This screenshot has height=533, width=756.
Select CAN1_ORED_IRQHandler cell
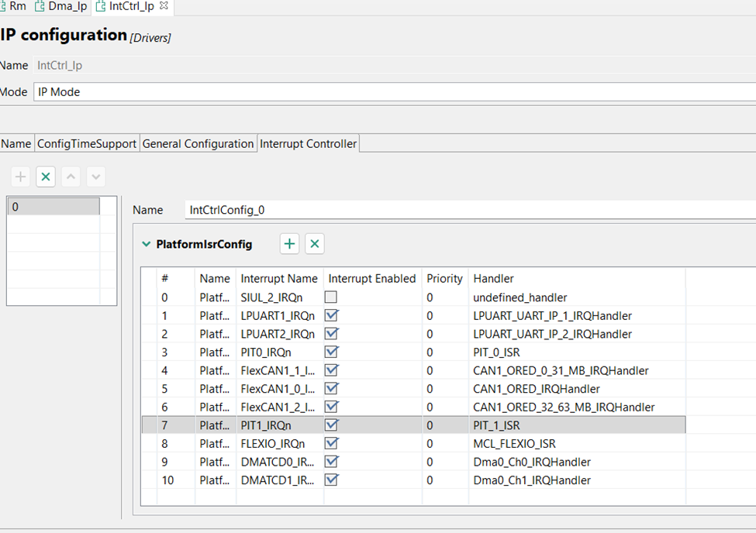click(x=576, y=389)
